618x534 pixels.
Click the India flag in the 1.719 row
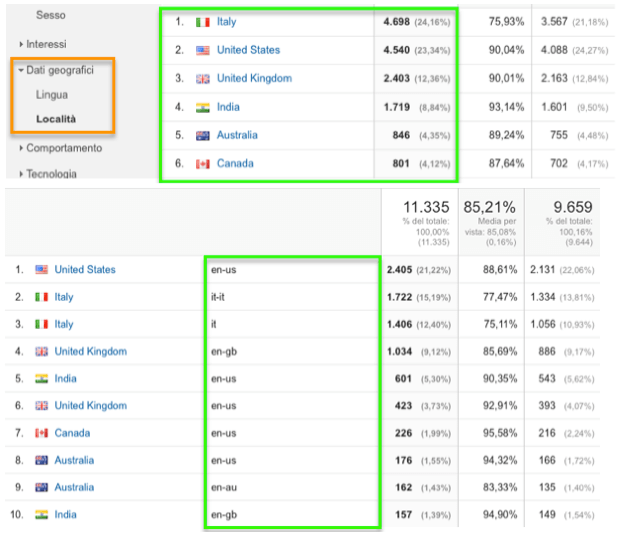(x=203, y=107)
